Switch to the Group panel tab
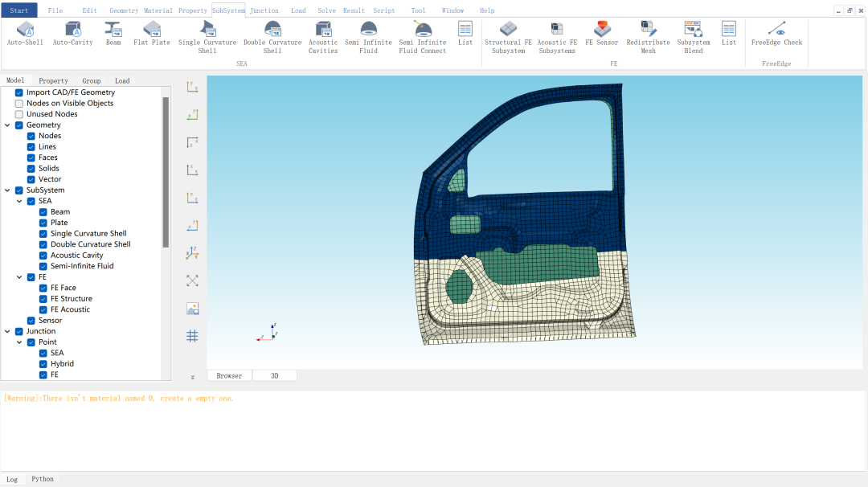This screenshot has height=487, width=868. (92, 81)
